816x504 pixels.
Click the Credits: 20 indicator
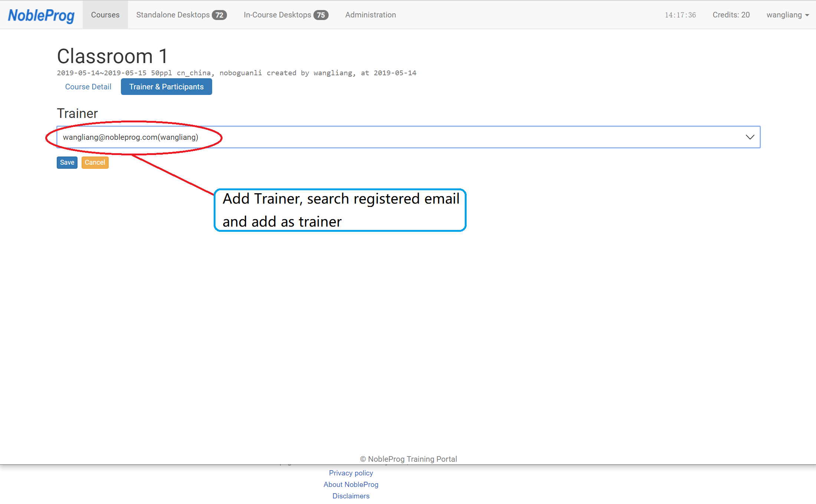click(x=731, y=15)
